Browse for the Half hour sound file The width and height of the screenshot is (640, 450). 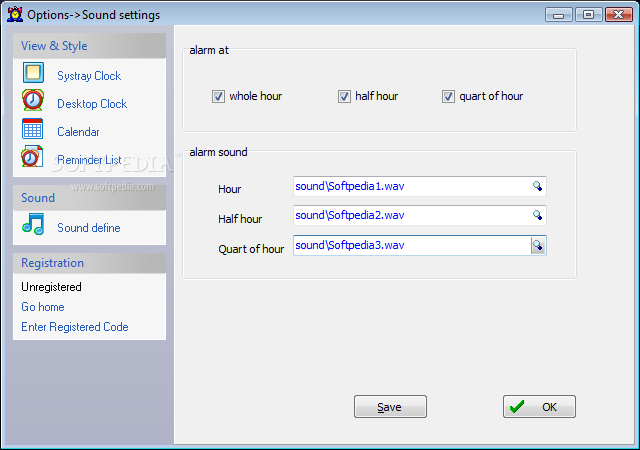538,215
